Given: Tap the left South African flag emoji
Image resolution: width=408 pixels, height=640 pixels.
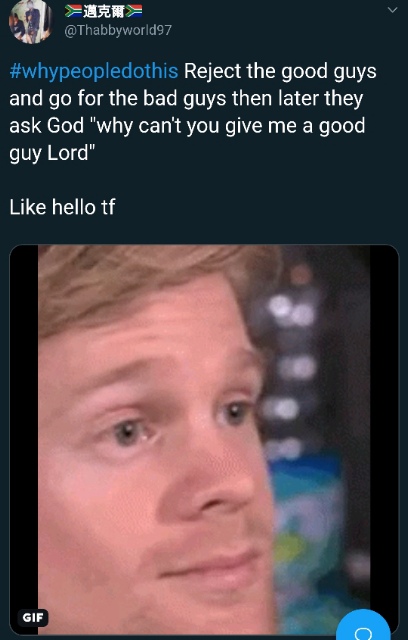Looking at the screenshot, I should click(x=73, y=11).
